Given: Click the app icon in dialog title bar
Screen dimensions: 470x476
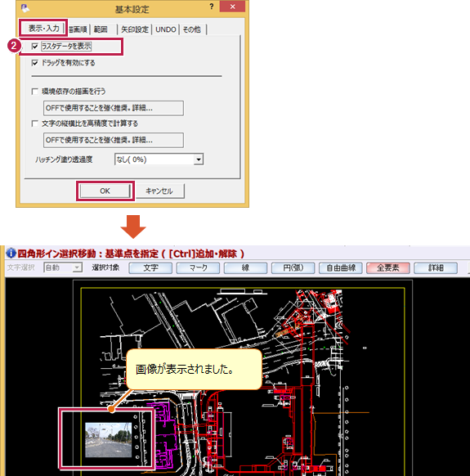Looking at the screenshot, I should [25, 7].
